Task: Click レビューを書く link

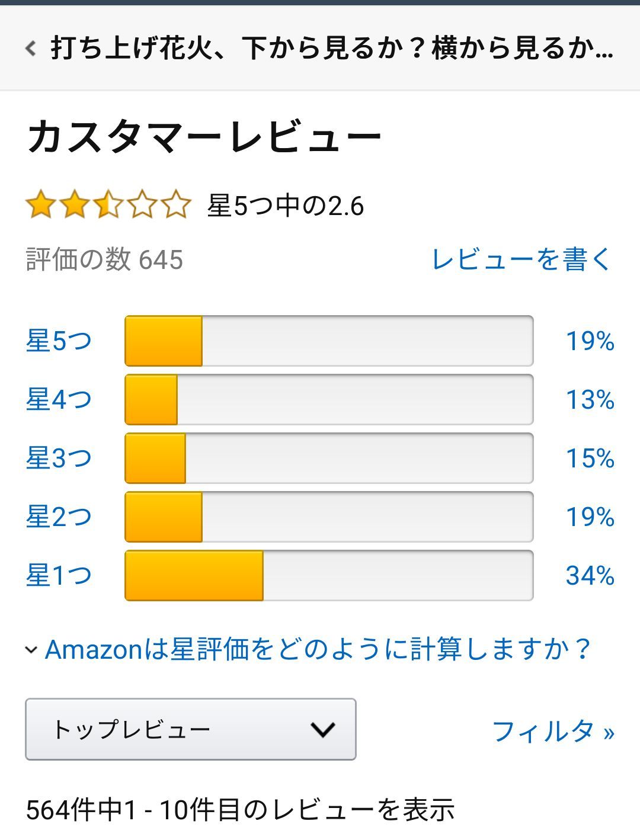Action: [x=521, y=259]
